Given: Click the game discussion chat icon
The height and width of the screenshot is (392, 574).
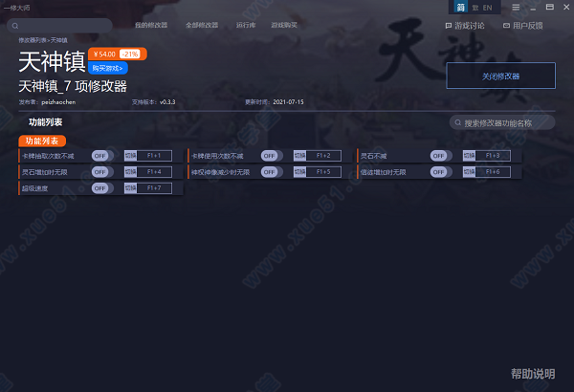Looking at the screenshot, I should (x=449, y=26).
